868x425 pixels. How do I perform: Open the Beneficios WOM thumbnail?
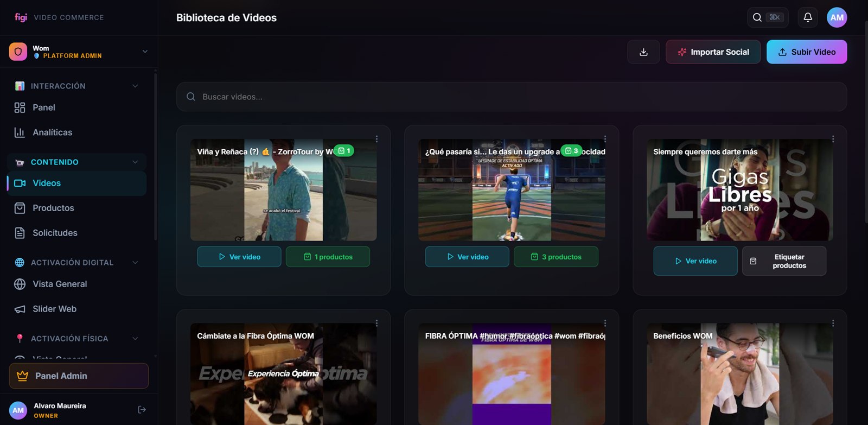point(740,374)
